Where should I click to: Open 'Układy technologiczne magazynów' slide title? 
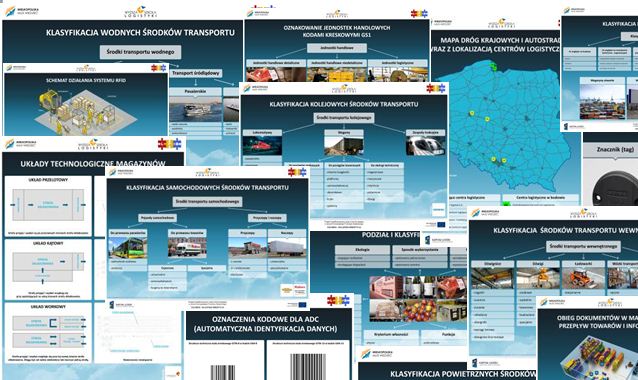[93, 164]
